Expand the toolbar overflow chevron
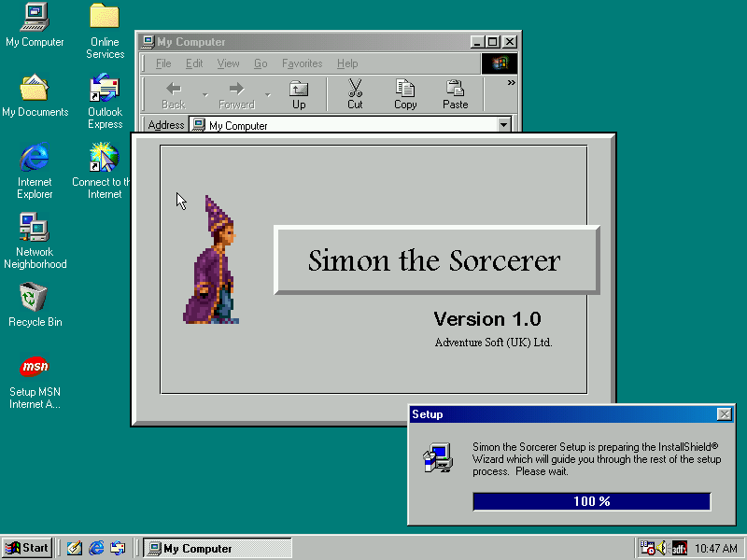 [x=511, y=83]
